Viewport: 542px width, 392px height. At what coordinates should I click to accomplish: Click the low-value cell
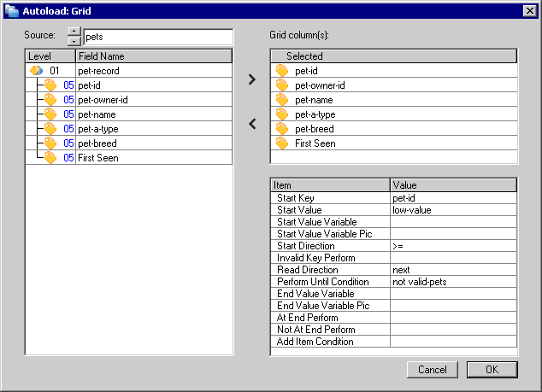(453, 210)
